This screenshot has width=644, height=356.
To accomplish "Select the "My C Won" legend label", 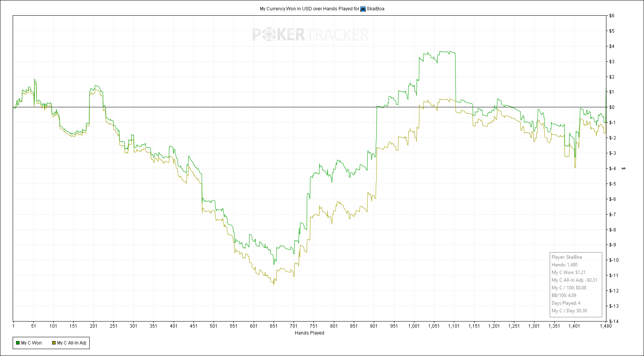I will click(31, 343).
